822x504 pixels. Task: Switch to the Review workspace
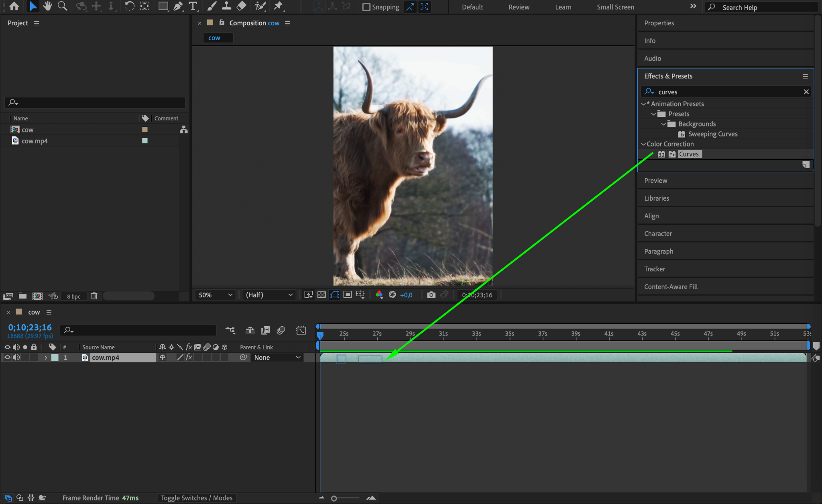[x=519, y=7]
